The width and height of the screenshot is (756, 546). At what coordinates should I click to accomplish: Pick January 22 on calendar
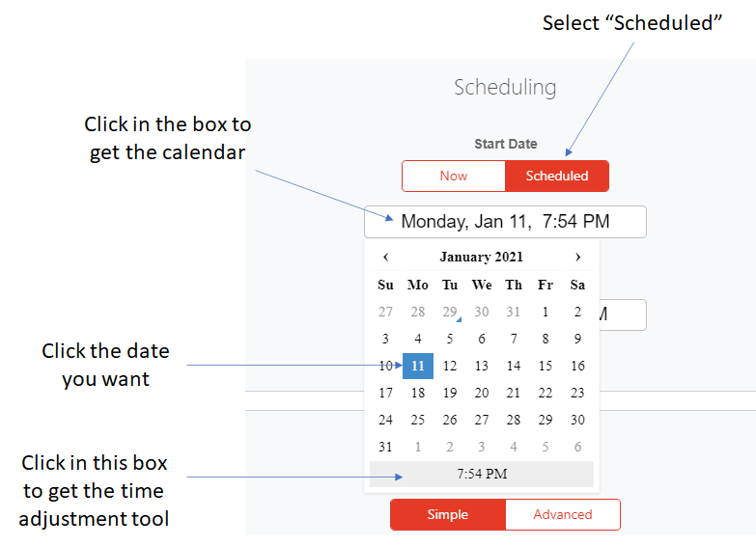[546, 393]
